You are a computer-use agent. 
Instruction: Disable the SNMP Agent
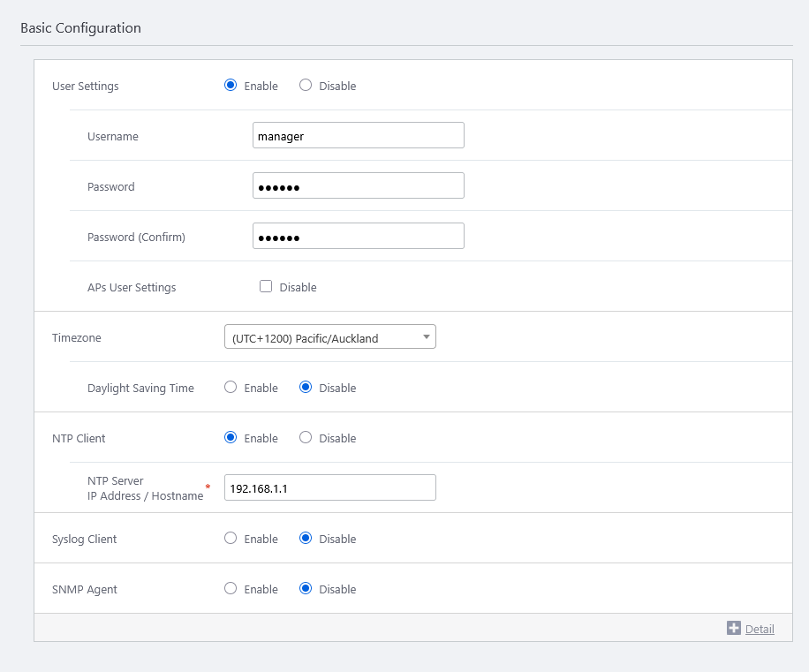[x=306, y=589]
